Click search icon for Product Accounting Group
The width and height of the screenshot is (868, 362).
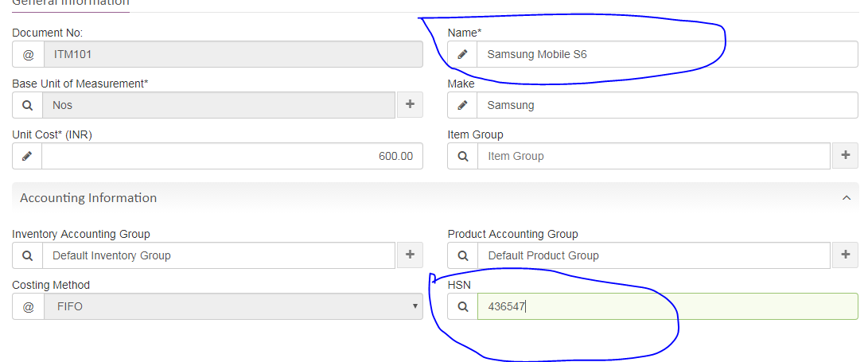click(x=463, y=255)
